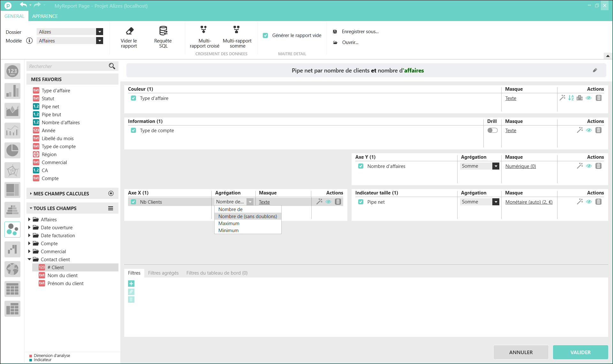Edit the report title with pencil icon

click(595, 70)
